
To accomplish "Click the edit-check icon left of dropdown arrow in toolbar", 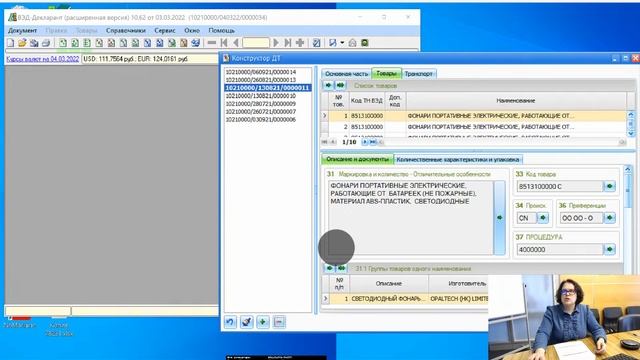I will [333, 42].
